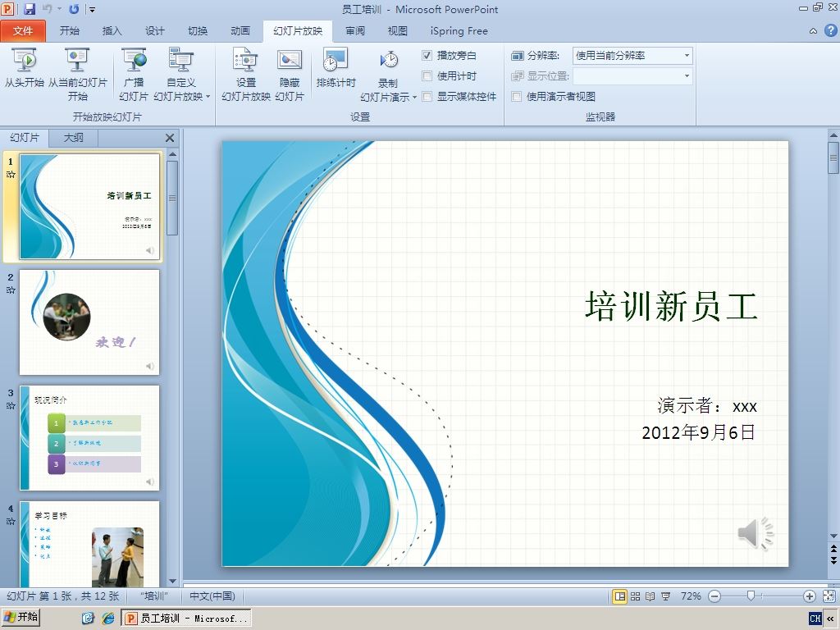Click Hide Slide (隐藏幻灯片) button
Image resolution: width=840 pixels, height=630 pixels.
click(290, 75)
